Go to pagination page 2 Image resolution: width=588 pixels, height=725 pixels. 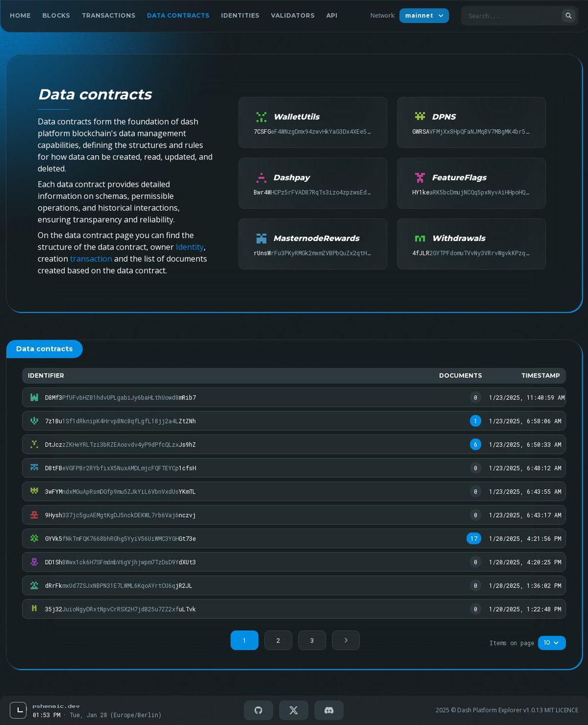(278, 640)
